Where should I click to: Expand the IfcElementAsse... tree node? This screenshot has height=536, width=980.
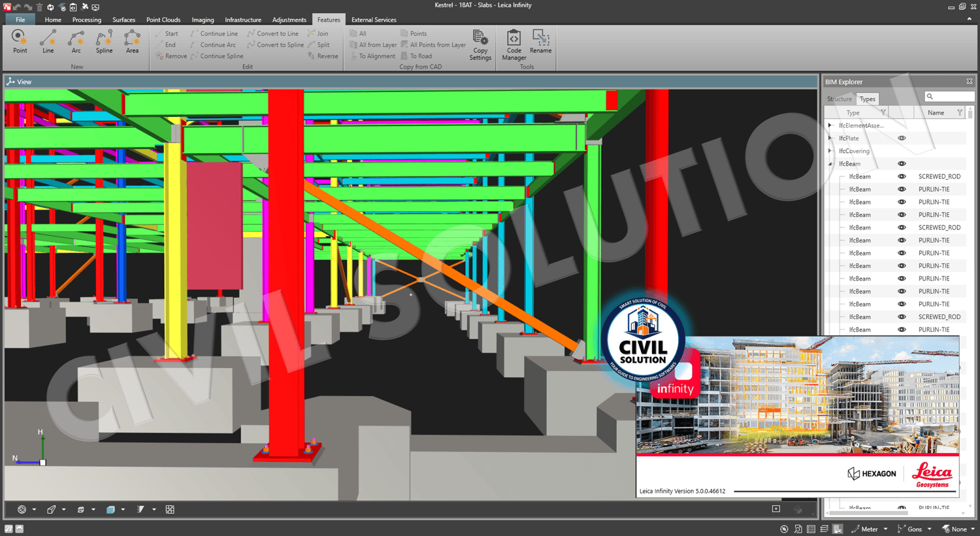click(830, 126)
